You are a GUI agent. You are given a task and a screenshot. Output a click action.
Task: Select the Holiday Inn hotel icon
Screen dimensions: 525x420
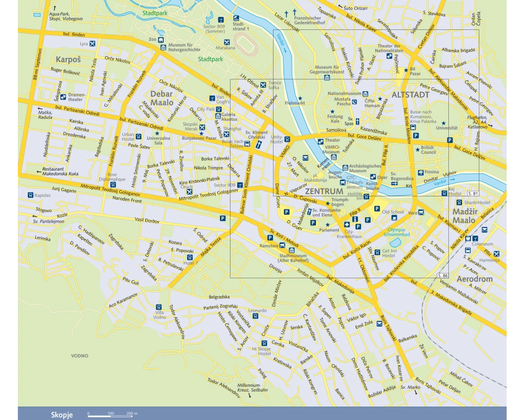point(366,197)
